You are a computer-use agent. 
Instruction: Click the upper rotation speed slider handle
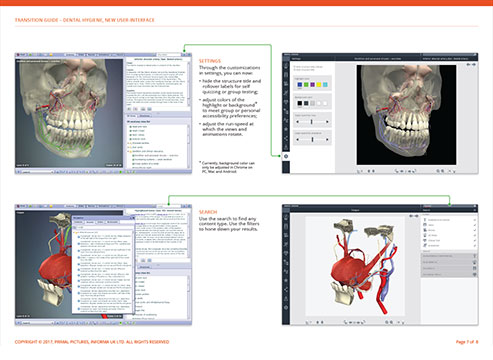coord(312,122)
